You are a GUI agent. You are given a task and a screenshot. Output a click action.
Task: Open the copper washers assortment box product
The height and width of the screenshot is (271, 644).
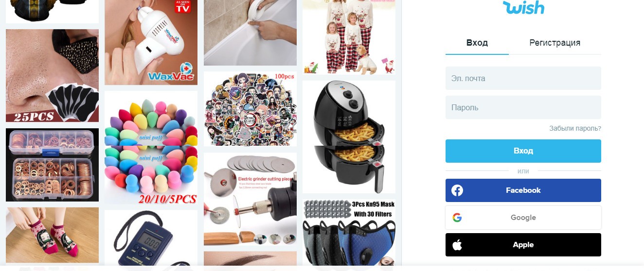pyautogui.click(x=52, y=165)
